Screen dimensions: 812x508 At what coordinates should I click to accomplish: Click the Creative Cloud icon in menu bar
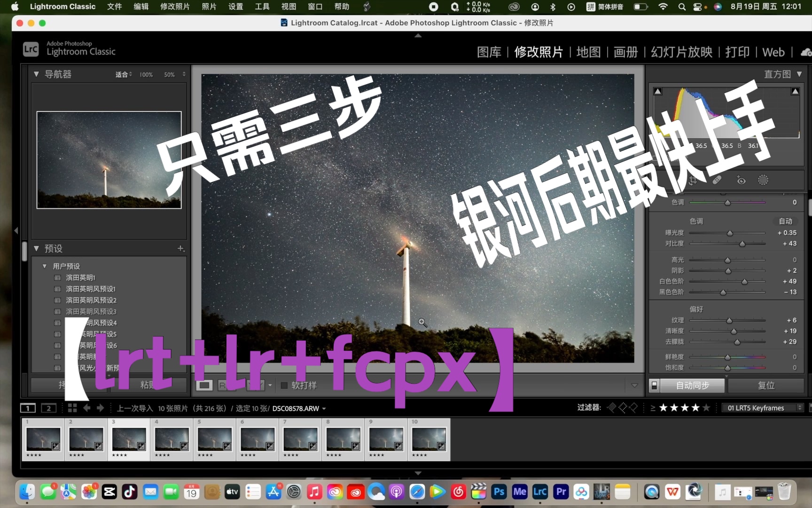coord(513,7)
